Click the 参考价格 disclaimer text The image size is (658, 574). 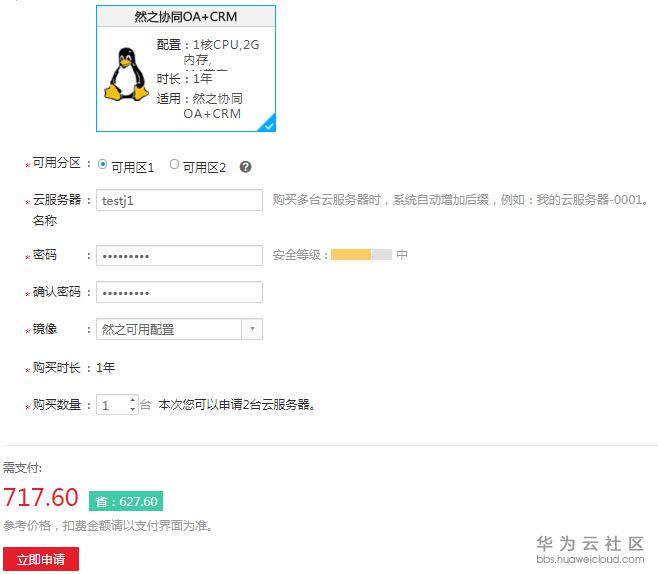click(108, 525)
